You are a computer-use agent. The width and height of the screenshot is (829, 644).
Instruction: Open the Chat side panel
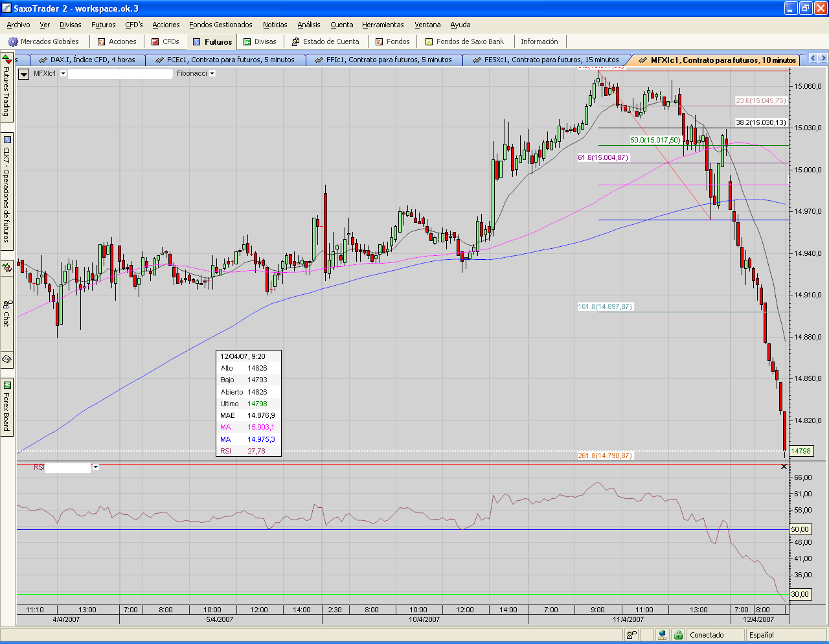[6, 314]
